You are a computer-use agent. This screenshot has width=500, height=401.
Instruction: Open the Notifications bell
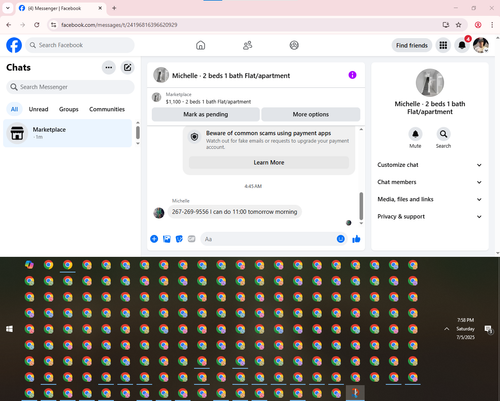pos(462,45)
